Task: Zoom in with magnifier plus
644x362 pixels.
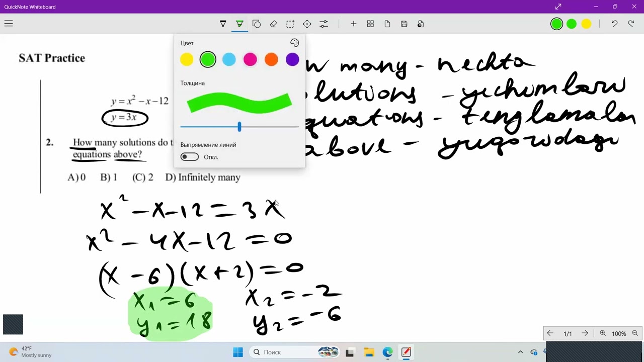Action: point(603,333)
